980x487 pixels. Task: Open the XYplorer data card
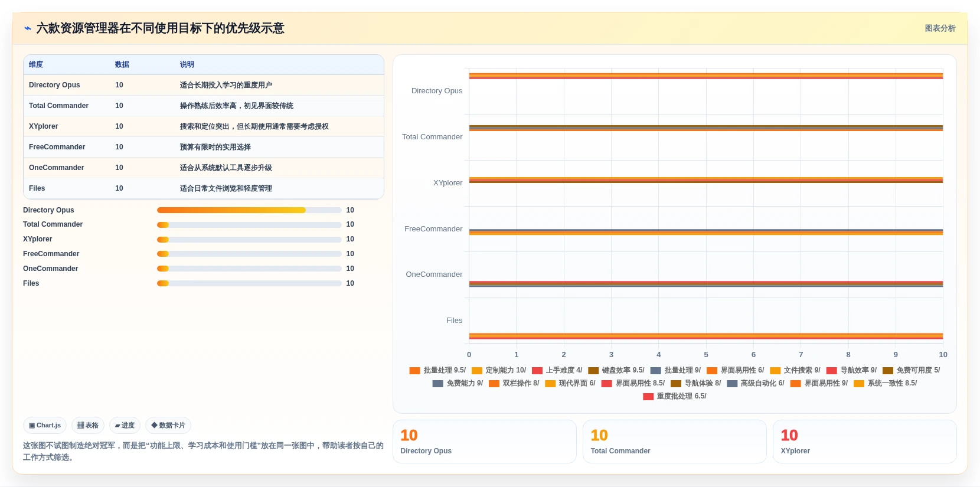pyautogui.click(x=865, y=442)
